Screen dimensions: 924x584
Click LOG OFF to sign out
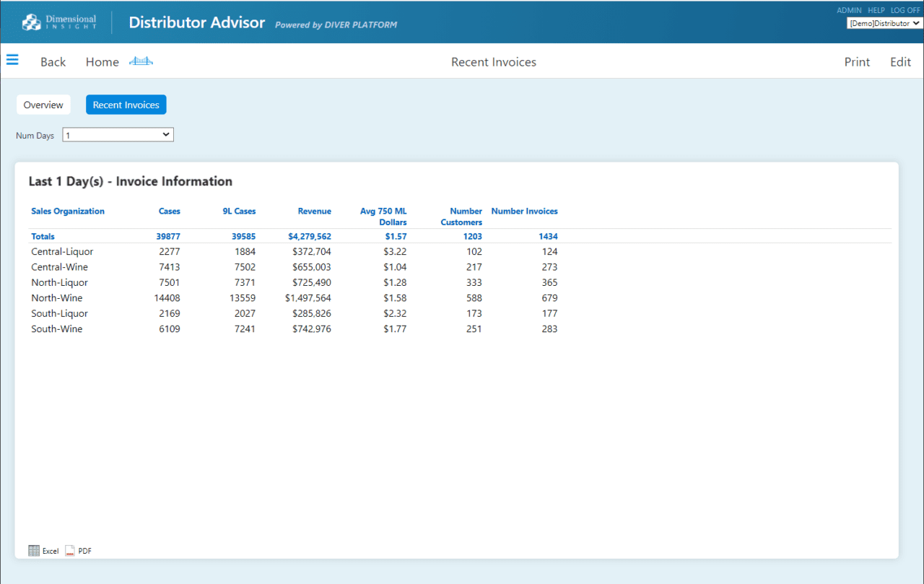(905, 9)
